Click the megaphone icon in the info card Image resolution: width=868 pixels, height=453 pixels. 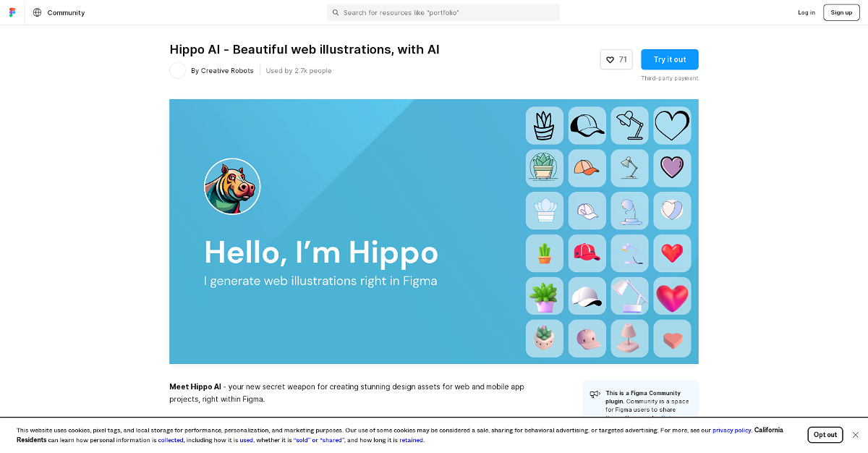(595, 394)
